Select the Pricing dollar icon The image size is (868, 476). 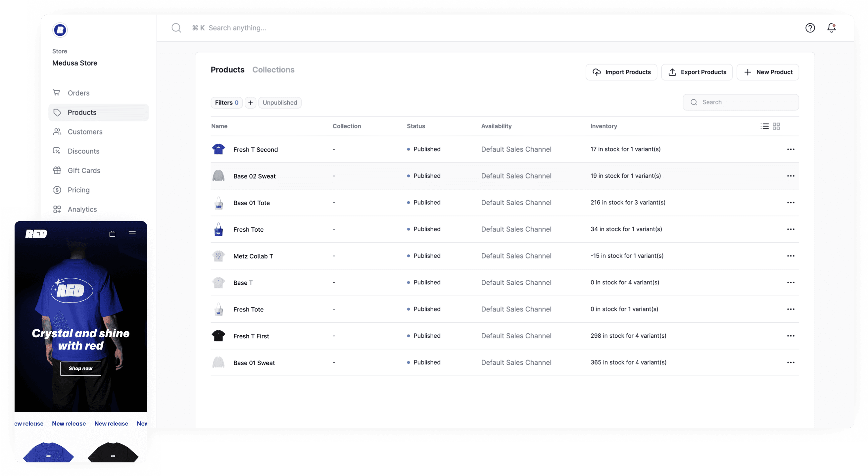point(57,190)
